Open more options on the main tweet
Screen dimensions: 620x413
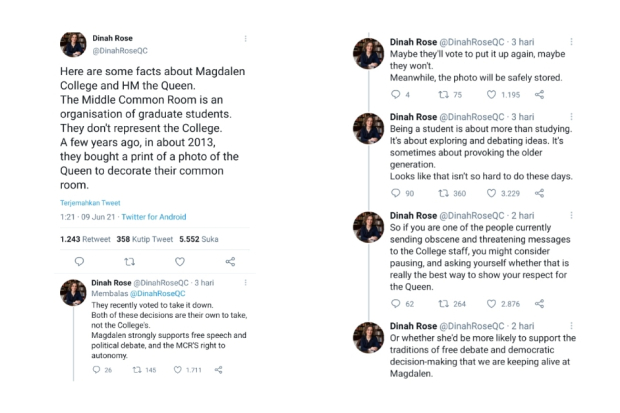246,38
